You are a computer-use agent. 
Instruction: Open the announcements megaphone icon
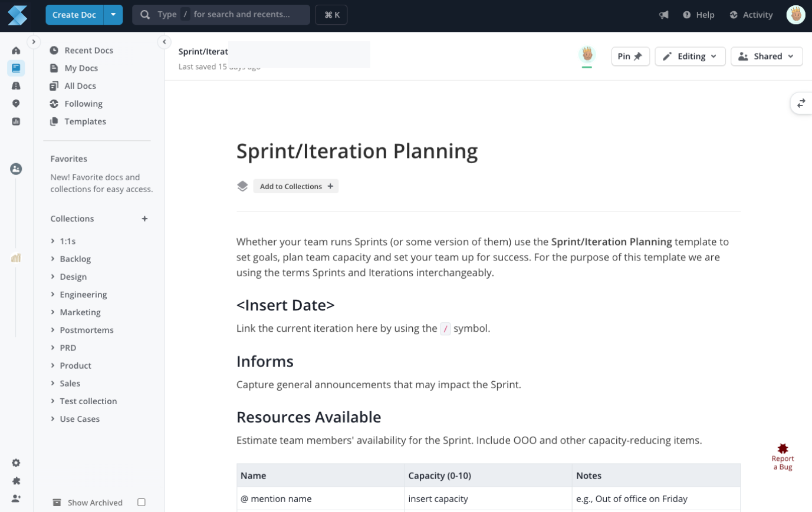(x=664, y=15)
